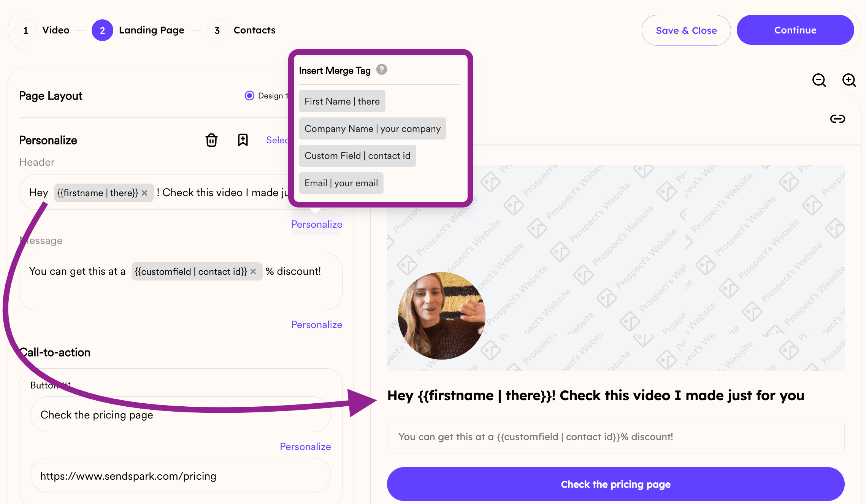
Task: Select the Design 1 radio button
Action: click(x=249, y=95)
